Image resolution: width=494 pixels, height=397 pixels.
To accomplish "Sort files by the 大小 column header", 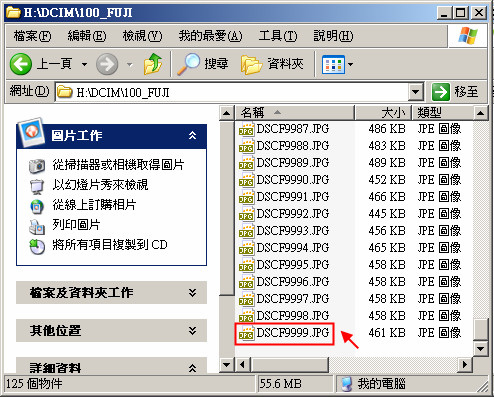I will pyautogui.click(x=383, y=113).
